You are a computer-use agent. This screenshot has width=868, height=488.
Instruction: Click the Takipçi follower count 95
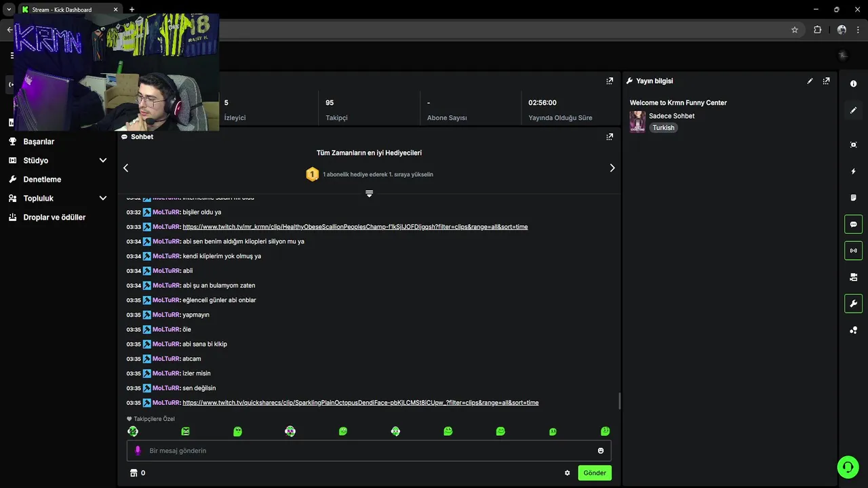tap(330, 103)
